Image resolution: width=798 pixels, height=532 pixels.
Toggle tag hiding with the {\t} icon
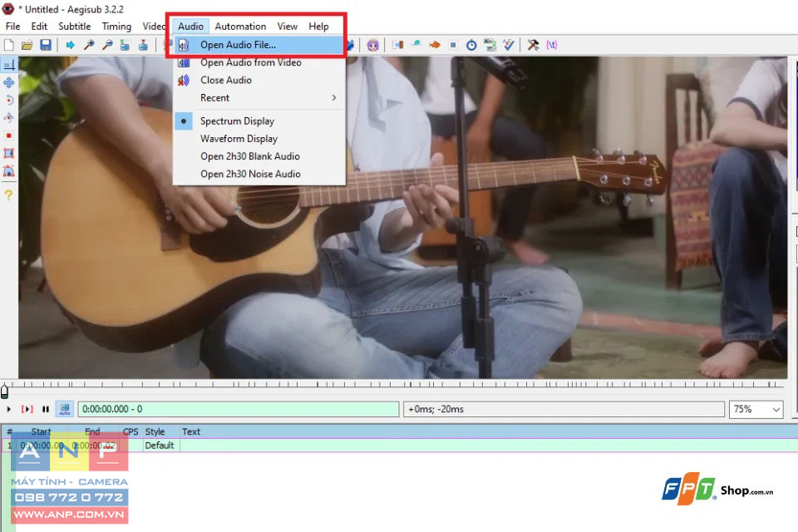coord(552,46)
